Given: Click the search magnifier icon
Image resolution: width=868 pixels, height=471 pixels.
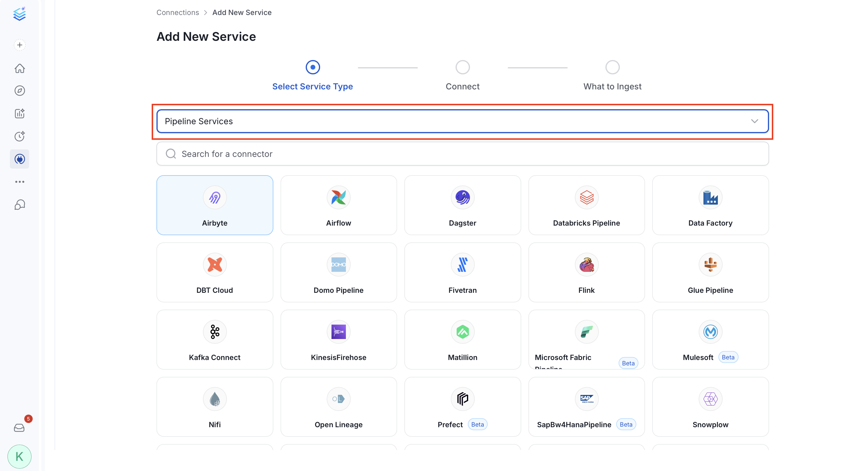Looking at the screenshot, I should (x=171, y=154).
